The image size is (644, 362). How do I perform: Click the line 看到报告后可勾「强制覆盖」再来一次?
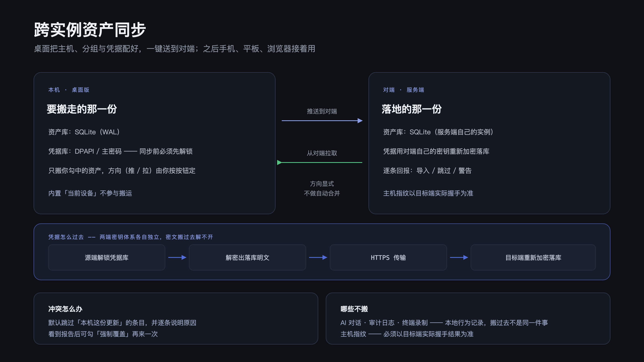(x=103, y=334)
